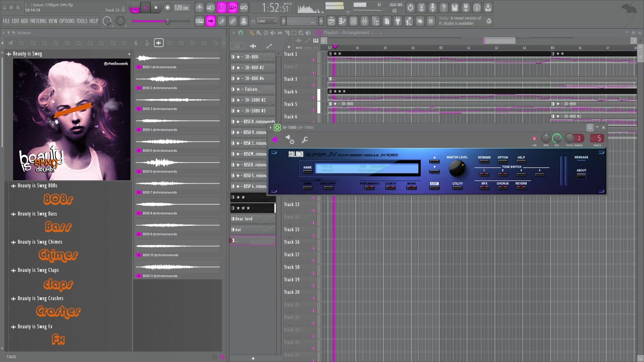The image size is (644, 362).
Task: Open the project info icon
Action: [477, 7]
